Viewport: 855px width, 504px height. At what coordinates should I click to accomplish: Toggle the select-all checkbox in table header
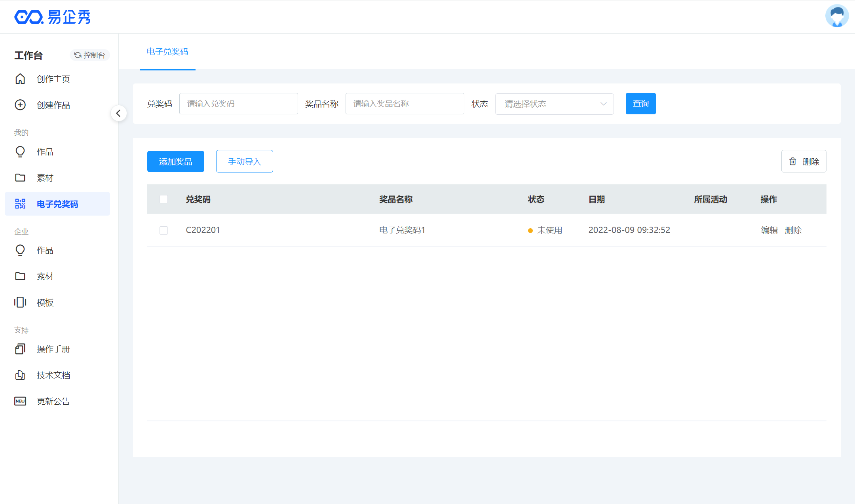tap(163, 199)
